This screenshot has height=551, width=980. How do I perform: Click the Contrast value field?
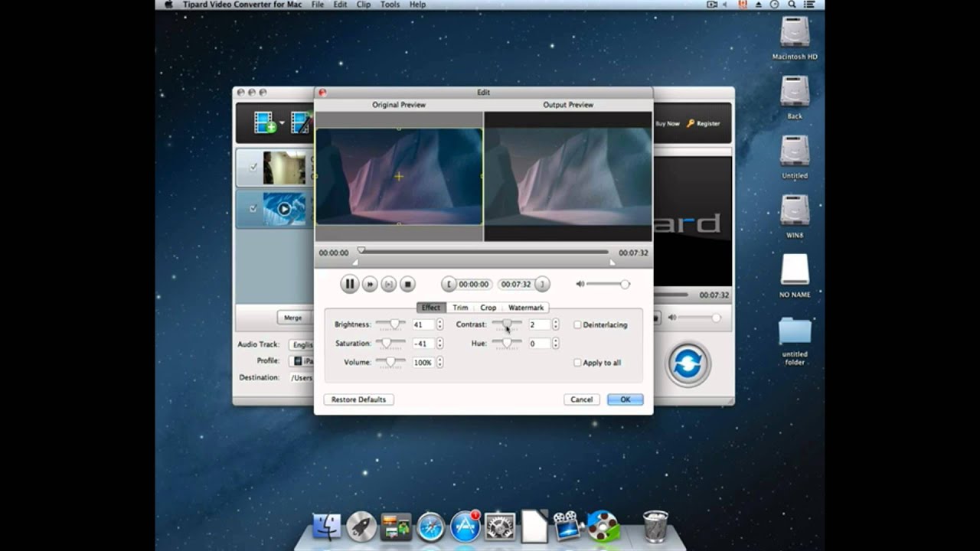click(539, 324)
